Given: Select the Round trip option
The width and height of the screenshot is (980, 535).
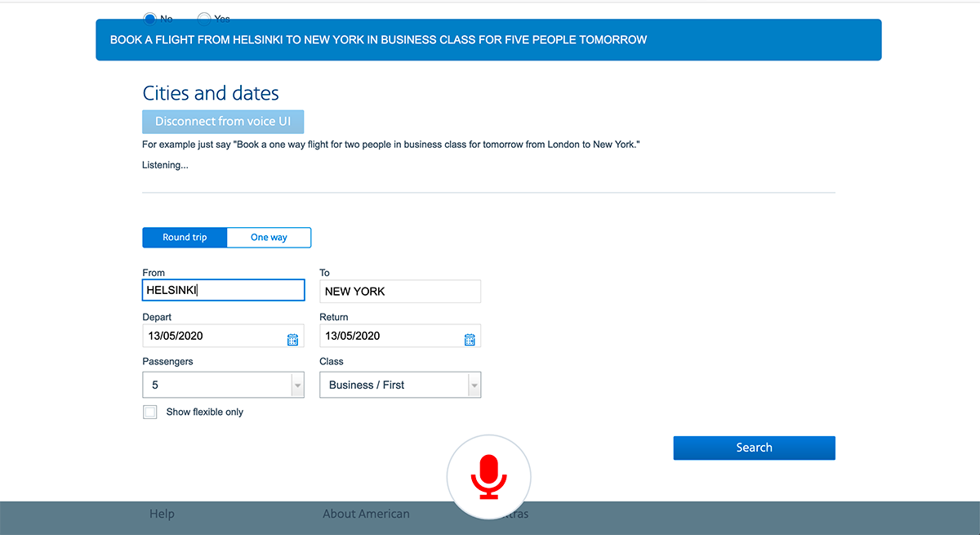Looking at the screenshot, I should point(185,238).
